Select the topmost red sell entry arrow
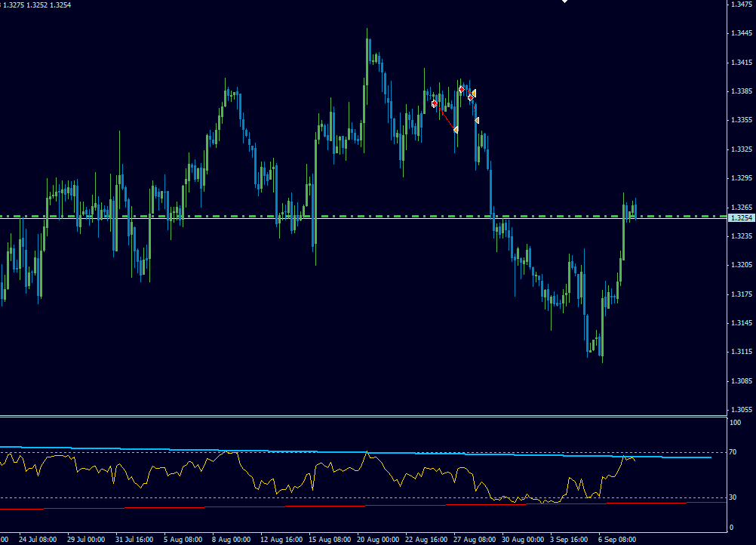 tap(462, 89)
